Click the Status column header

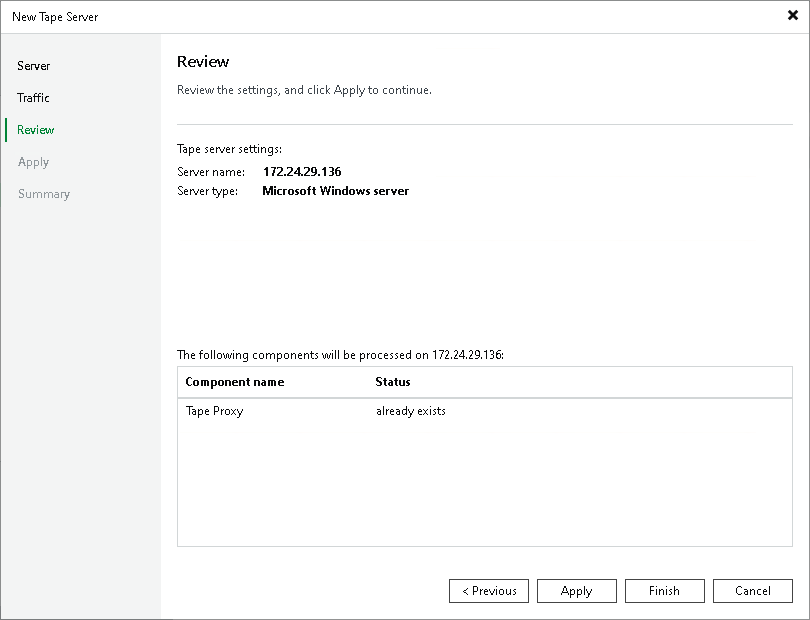pos(393,382)
